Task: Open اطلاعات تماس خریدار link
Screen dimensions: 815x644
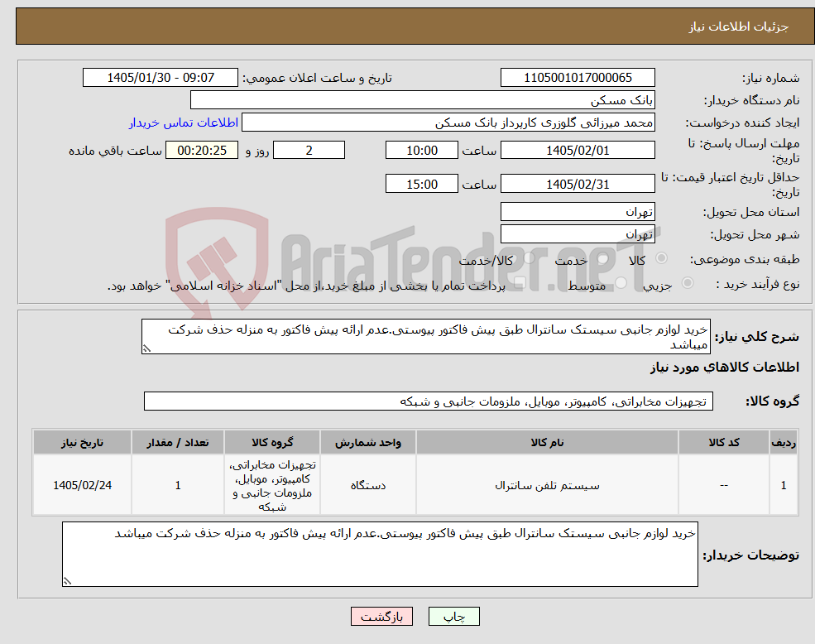Action: [x=184, y=123]
